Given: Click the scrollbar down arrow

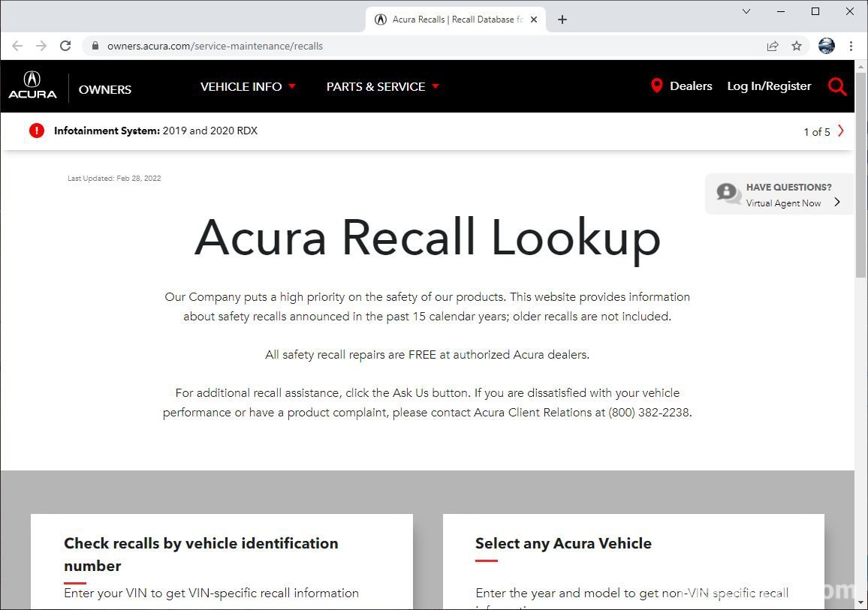Looking at the screenshot, I should point(860,602).
